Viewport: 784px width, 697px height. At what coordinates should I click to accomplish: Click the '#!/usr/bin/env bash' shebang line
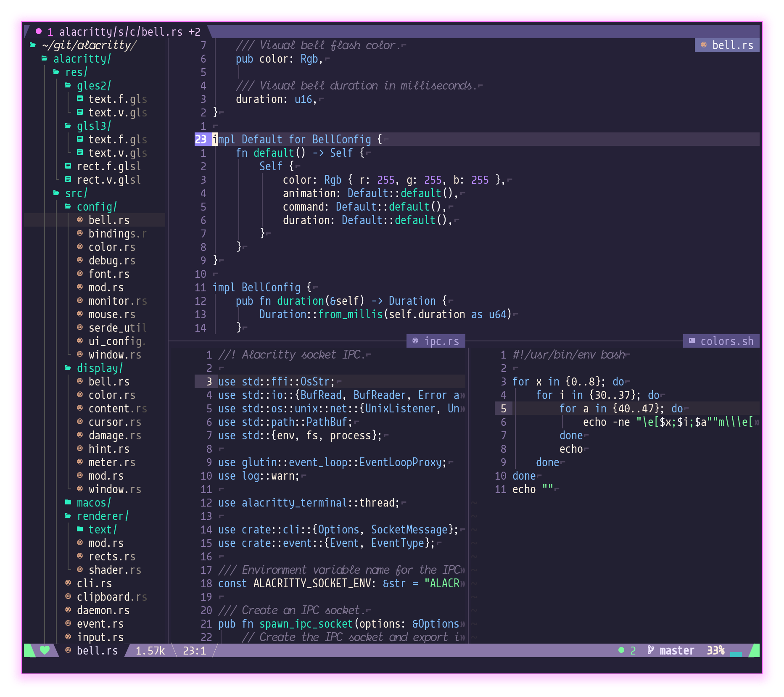pos(569,354)
